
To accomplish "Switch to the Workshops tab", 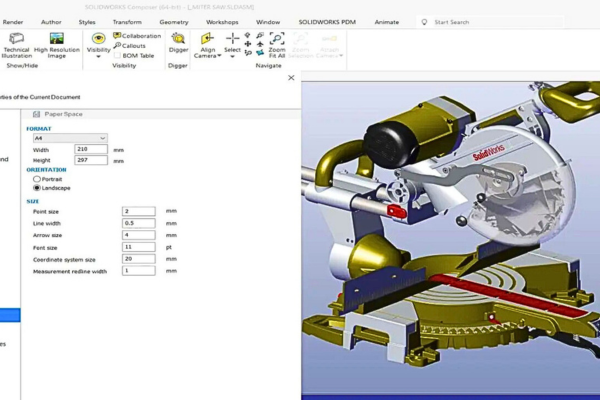I will (221, 21).
